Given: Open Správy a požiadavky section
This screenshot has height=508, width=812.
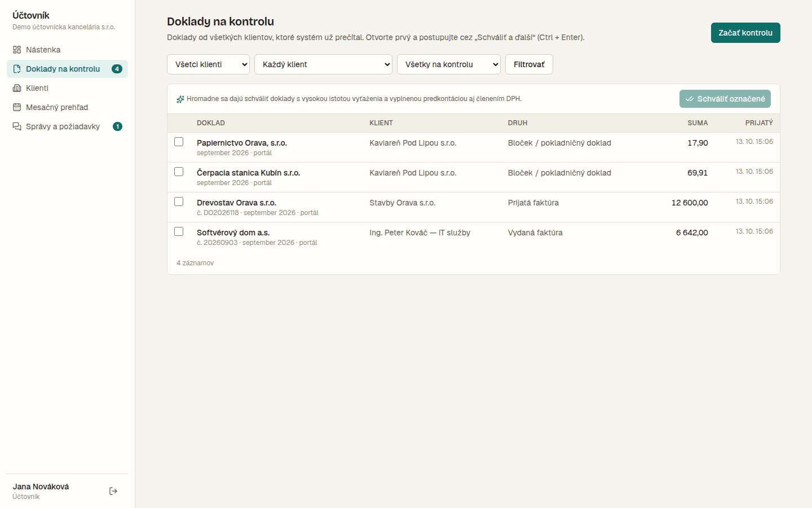Looking at the screenshot, I should (68, 126).
